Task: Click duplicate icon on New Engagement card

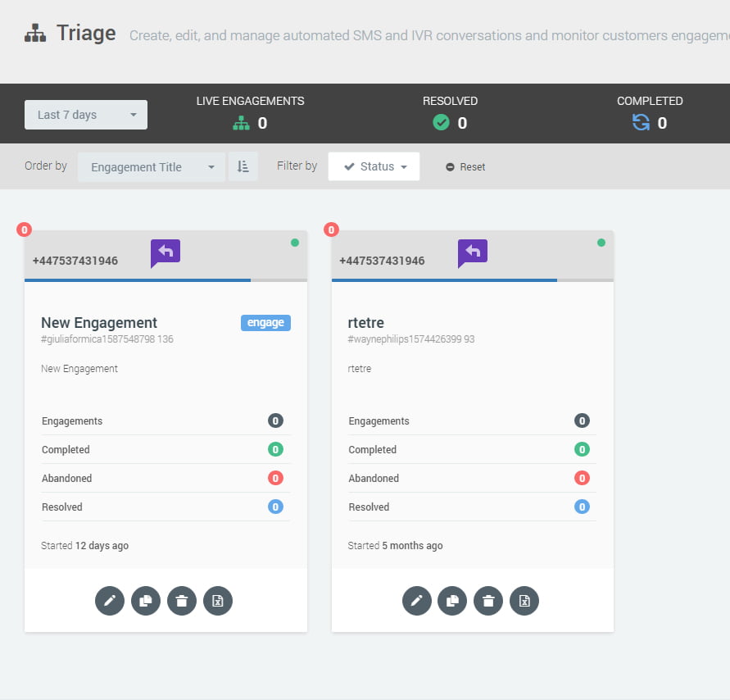Action: point(146,601)
